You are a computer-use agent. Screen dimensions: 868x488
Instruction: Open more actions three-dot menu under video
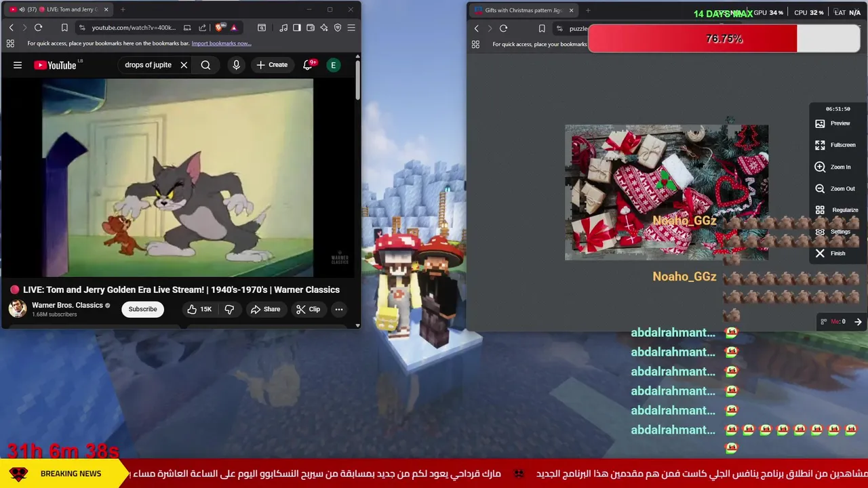[339, 309]
